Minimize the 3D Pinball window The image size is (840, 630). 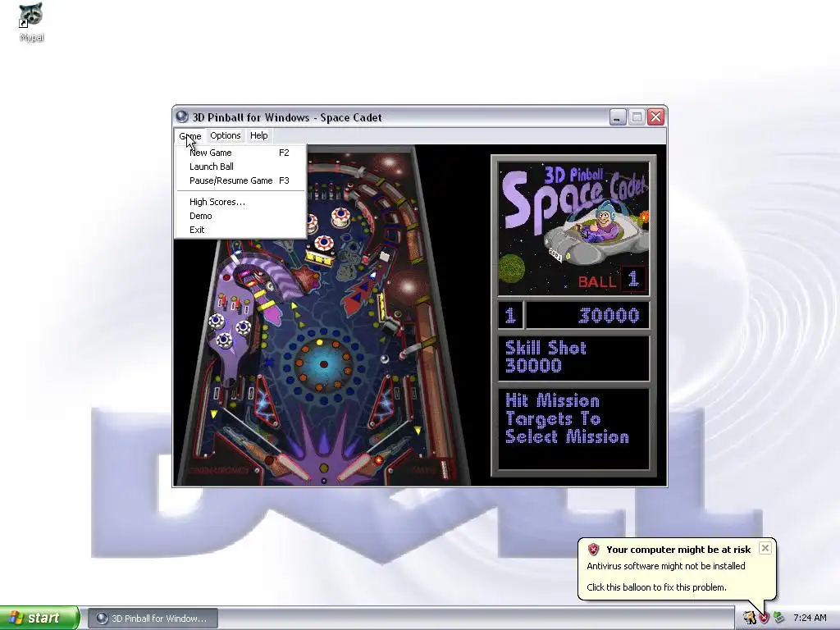[x=618, y=116]
